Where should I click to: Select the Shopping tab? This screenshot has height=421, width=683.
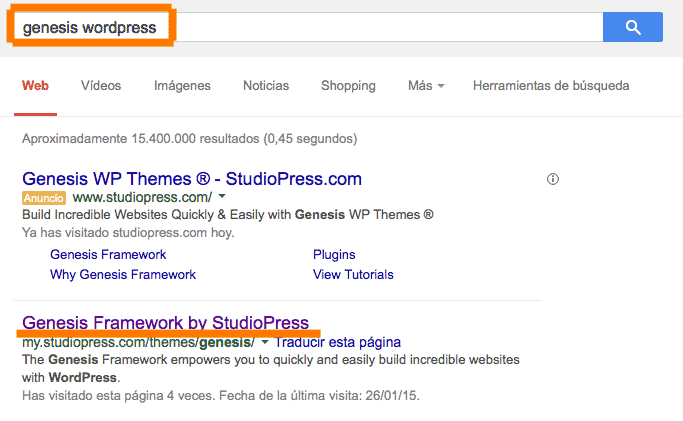(x=348, y=86)
